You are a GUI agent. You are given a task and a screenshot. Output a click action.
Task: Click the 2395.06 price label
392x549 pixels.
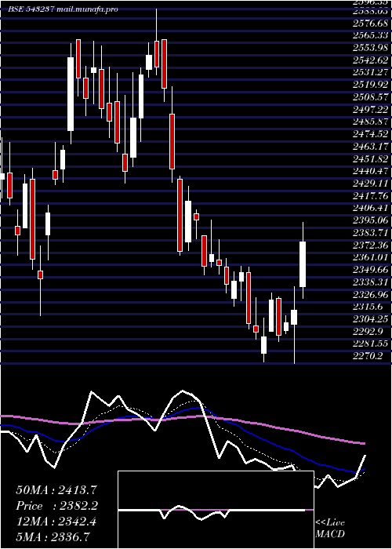(x=370, y=221)
